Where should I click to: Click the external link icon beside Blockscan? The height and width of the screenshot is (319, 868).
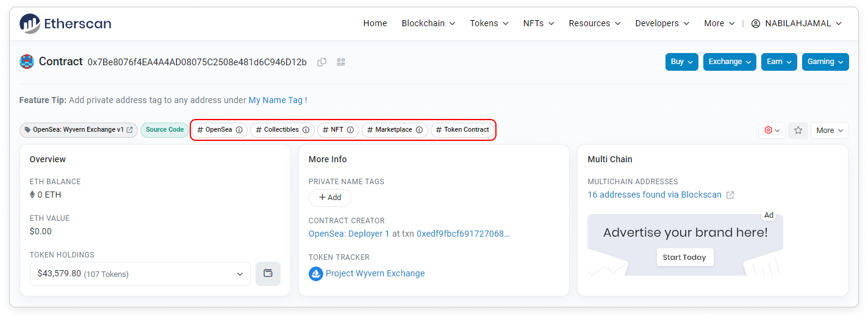click(x=730, y=195)
